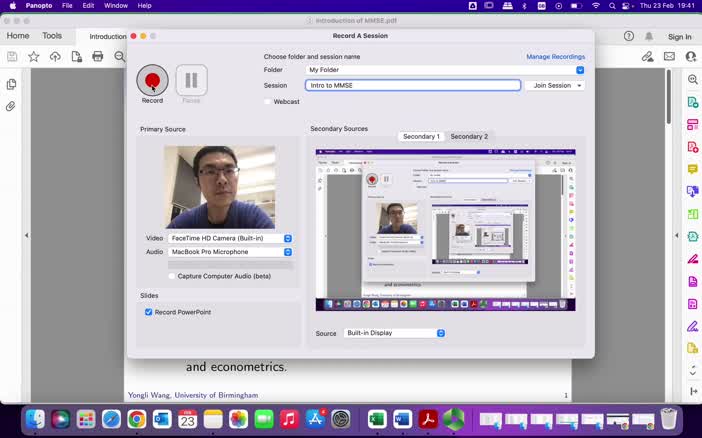702x438 pixels.
Task: Click the Manage Recordings link
Action: (x=555, y=56)
